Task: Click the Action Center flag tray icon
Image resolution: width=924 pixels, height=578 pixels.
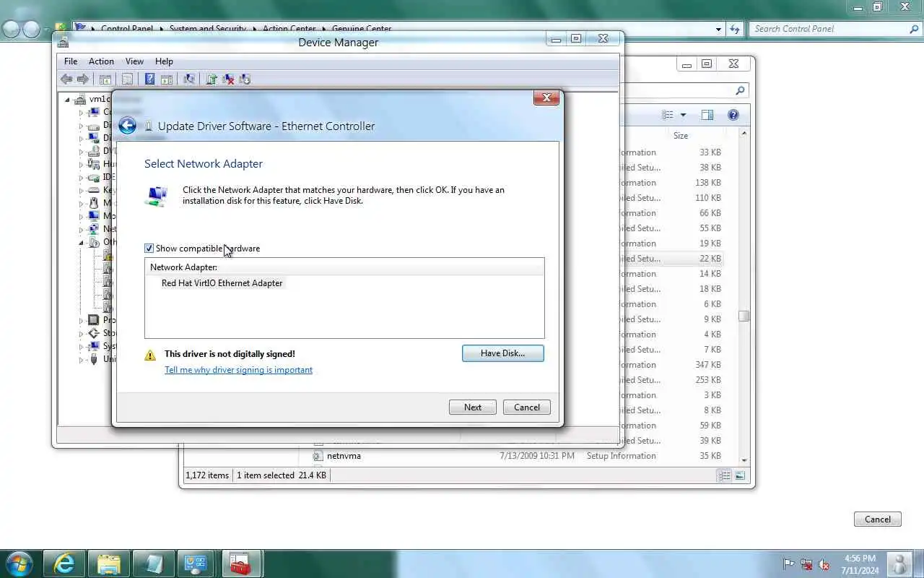Action: coord(789,564)
